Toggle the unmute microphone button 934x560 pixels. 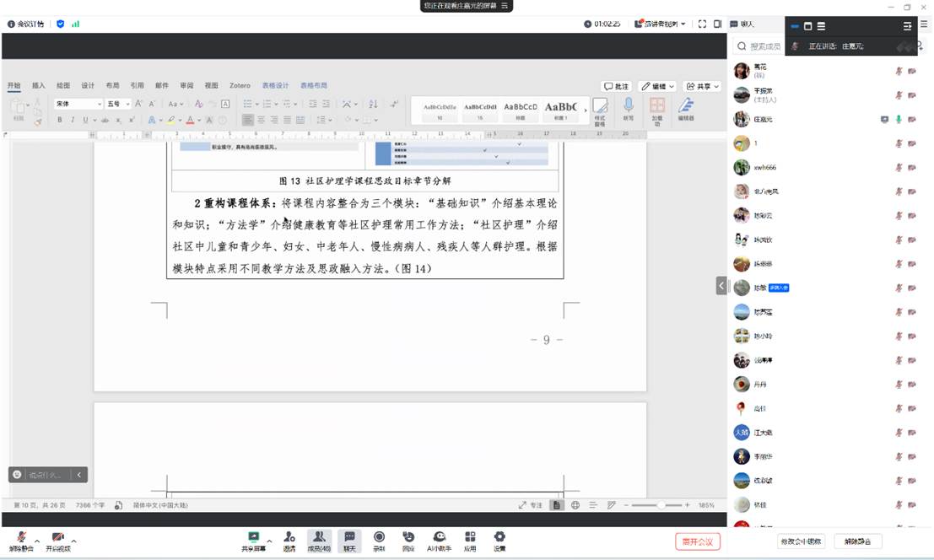(x=21, y=541)
